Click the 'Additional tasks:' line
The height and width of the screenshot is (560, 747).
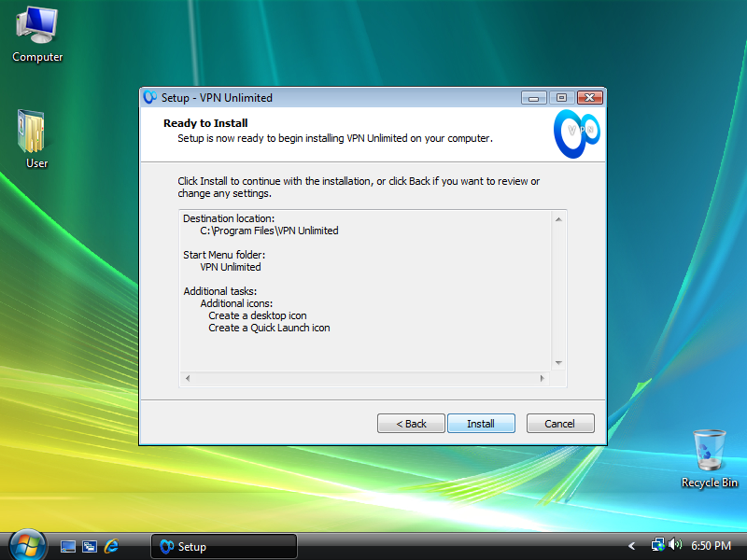(x=219, y=291)
